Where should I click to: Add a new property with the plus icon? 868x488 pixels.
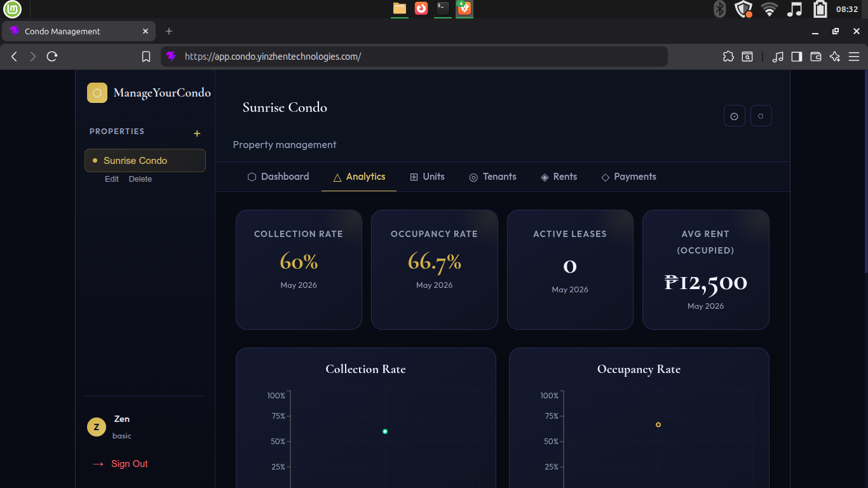tap(197, 133)
